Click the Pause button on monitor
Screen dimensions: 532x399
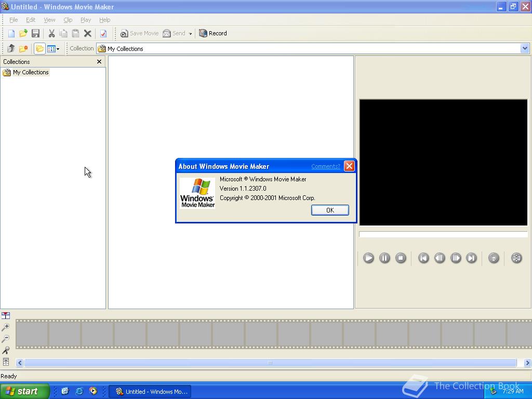384,258
